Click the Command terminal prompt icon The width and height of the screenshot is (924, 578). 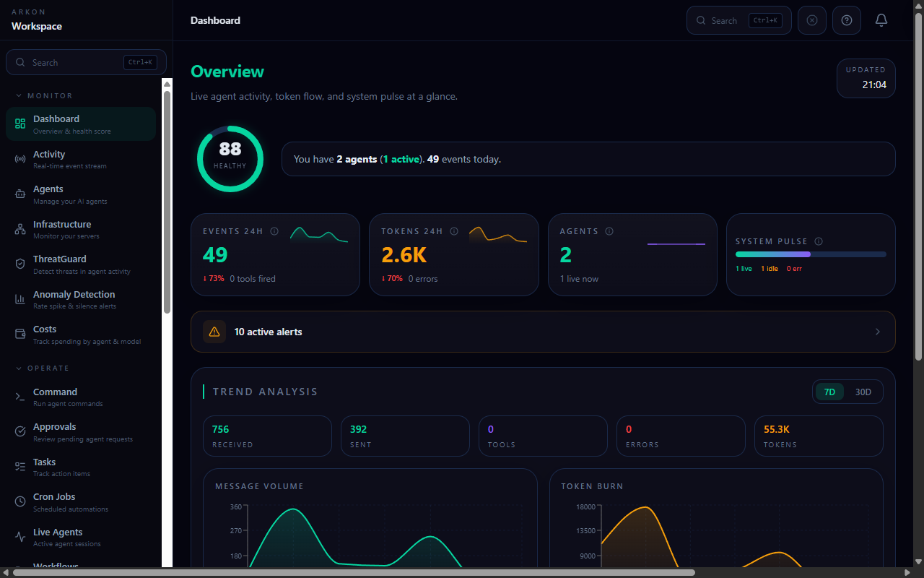pos(20,397)
